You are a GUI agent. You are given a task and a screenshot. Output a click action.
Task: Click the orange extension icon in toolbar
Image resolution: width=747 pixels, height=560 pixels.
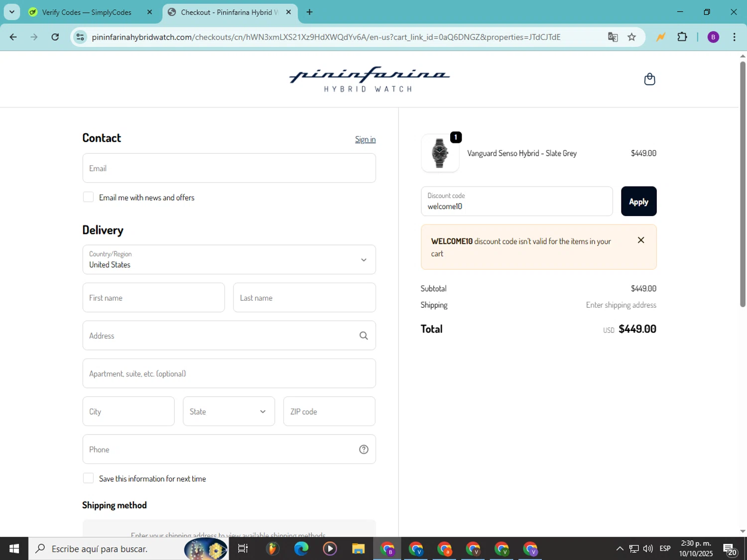pos(661,37)
